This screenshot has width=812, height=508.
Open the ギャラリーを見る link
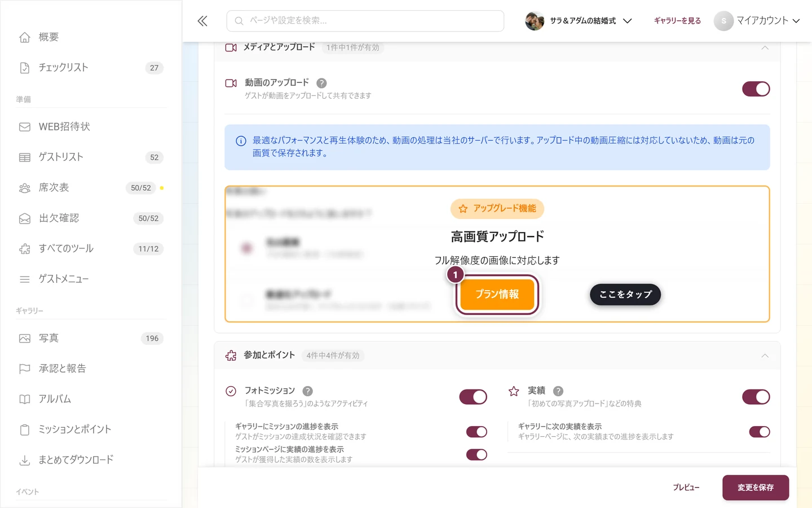[677, 21]
